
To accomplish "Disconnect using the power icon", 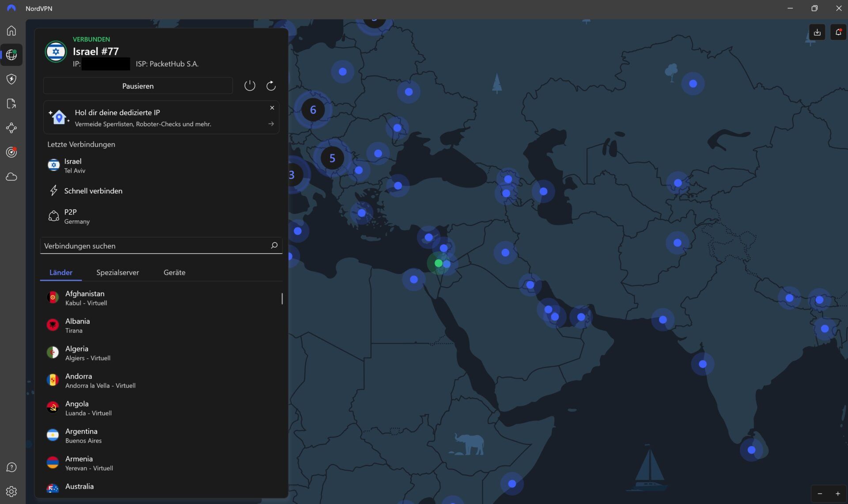I will [x=250, y=85].
